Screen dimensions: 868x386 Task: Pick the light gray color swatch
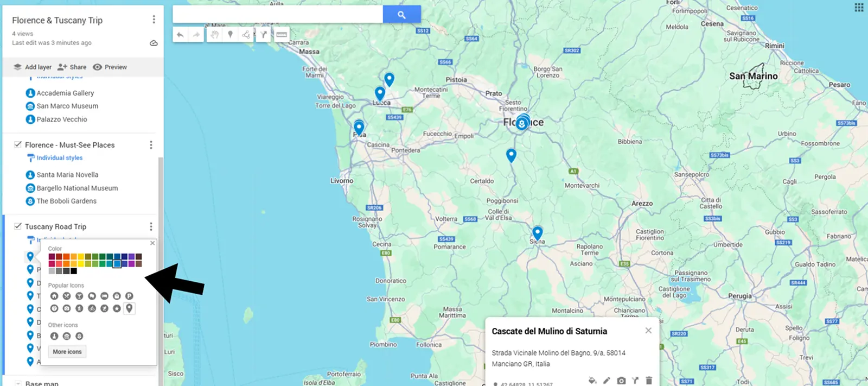[x=52, y=271]
